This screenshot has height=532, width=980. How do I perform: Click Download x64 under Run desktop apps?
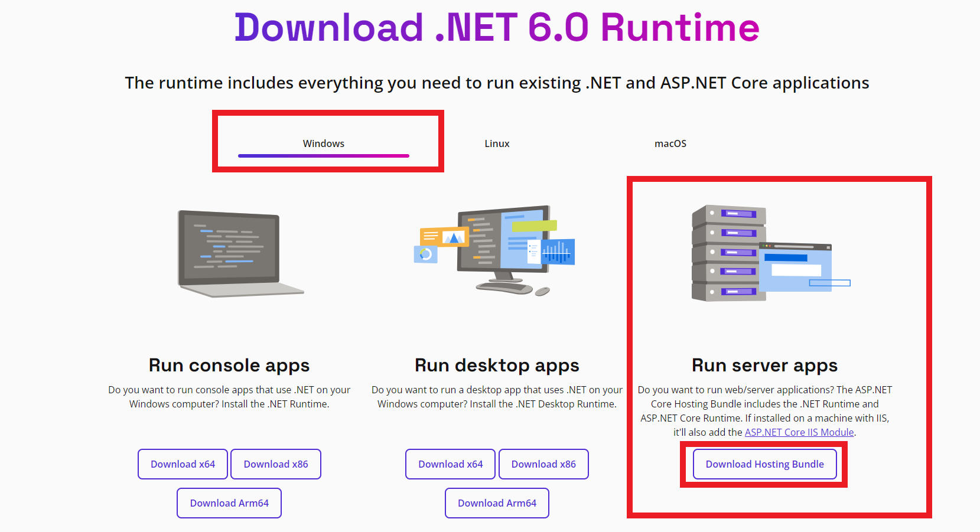451,464
